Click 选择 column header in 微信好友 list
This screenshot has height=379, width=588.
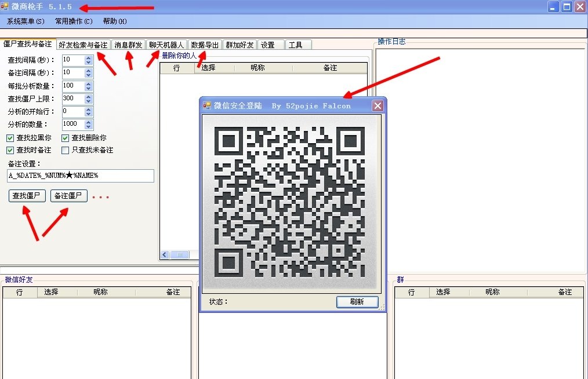[x=57, y=292]
